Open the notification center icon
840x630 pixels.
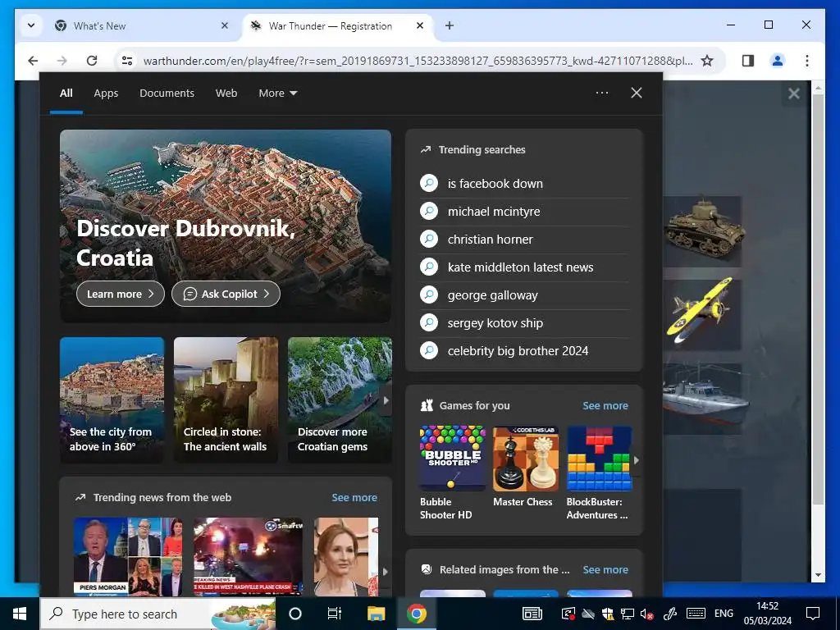[813, 614]
